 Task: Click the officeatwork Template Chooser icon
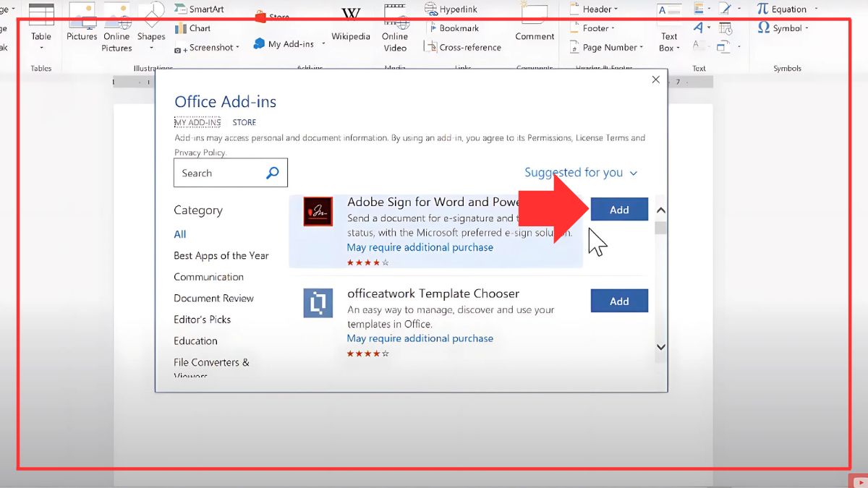(318, 303)
